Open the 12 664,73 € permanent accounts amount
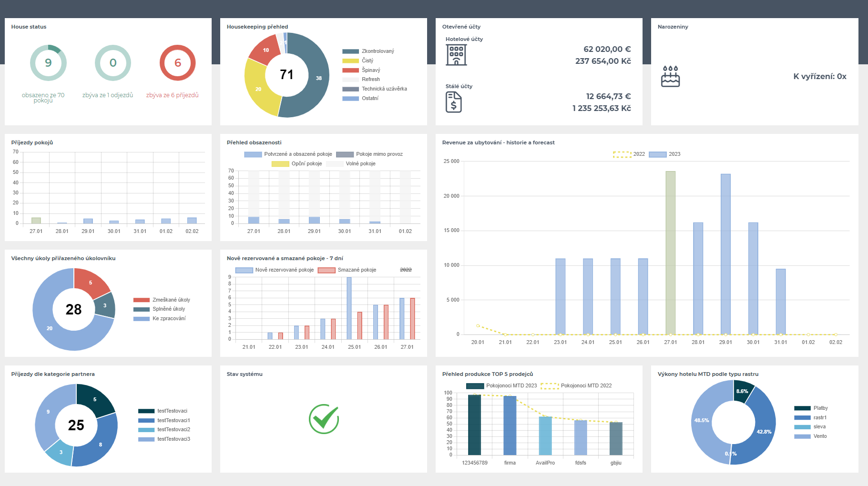Screen dimensions: 868x486 click(608, 96)
